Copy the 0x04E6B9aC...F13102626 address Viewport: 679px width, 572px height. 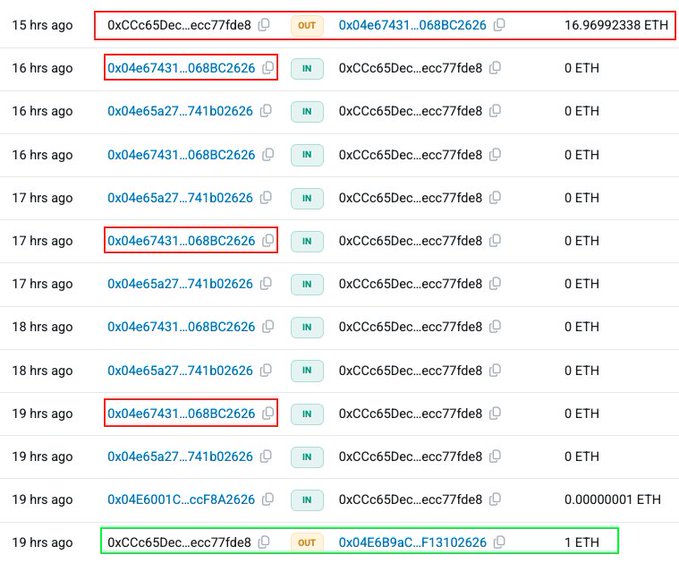(x=499, y=542)
